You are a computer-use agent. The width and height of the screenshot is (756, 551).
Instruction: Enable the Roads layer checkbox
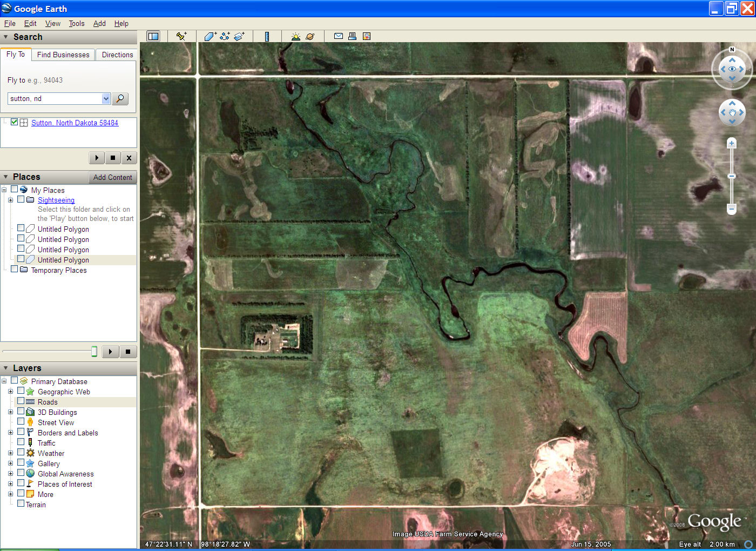[x=21, y=401]
